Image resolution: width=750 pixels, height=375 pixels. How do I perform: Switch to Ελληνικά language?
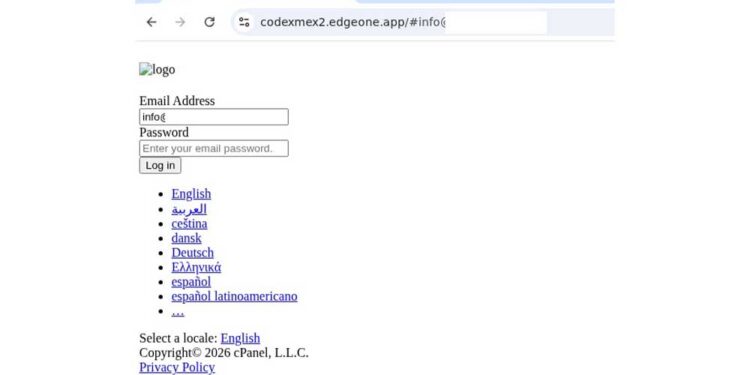click(x=196, y=267)
